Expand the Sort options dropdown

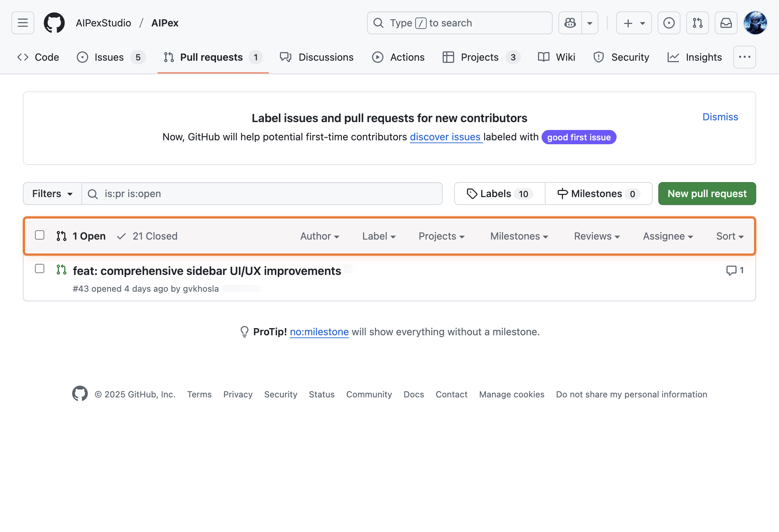(x=729, y=236)
